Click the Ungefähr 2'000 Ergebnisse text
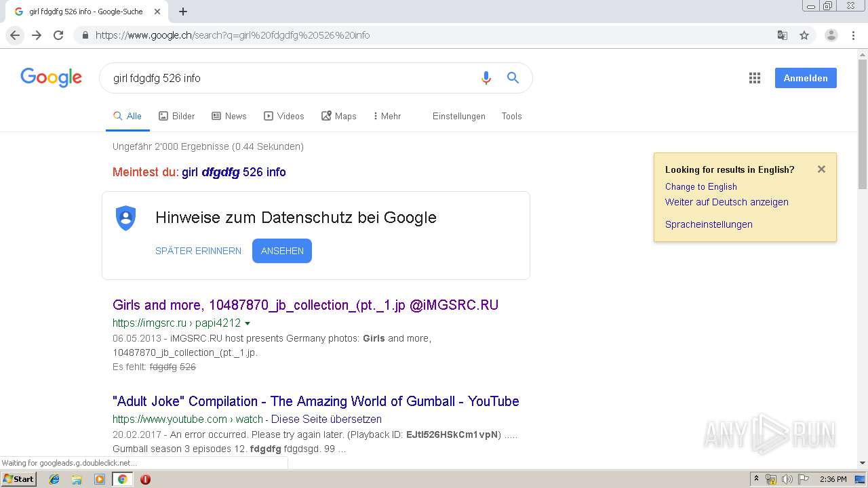The width and height of the screenshot is (868, 488). click(208, 146)
